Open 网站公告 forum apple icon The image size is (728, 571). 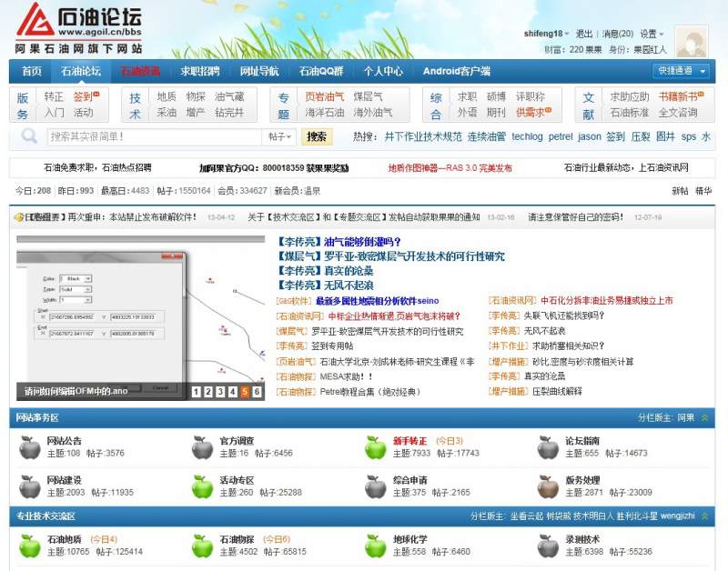tap(30, 447)
